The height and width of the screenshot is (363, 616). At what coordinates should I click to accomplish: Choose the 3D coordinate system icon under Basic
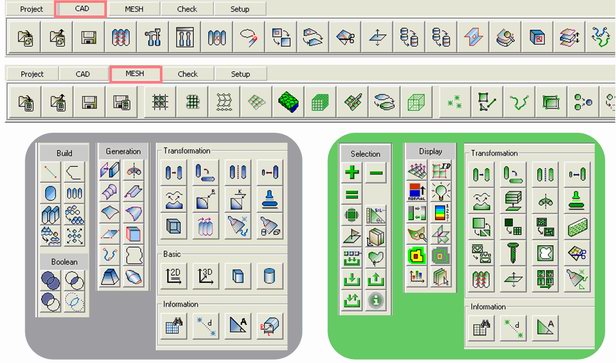click(205, 275)
